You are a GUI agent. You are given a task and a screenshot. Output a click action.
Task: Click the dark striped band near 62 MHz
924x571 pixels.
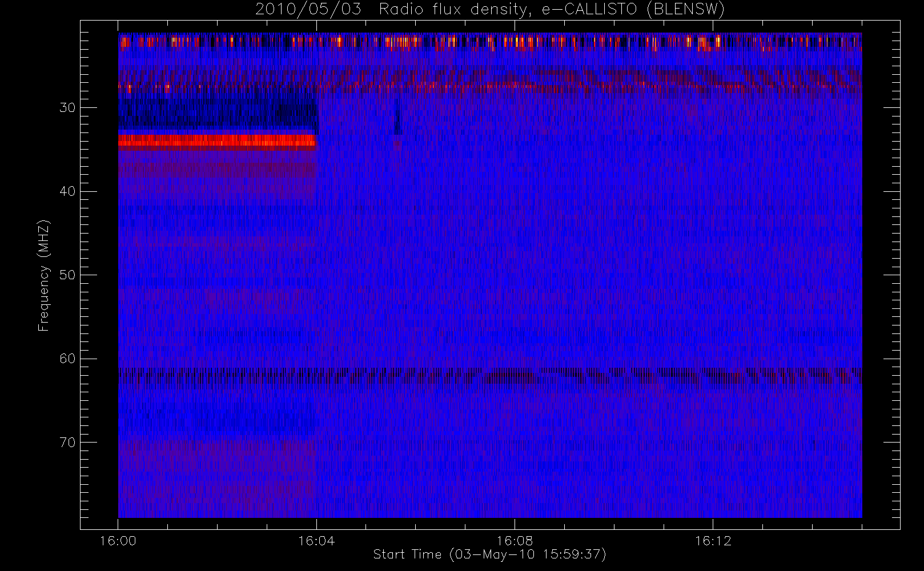(x=490, y=376)
